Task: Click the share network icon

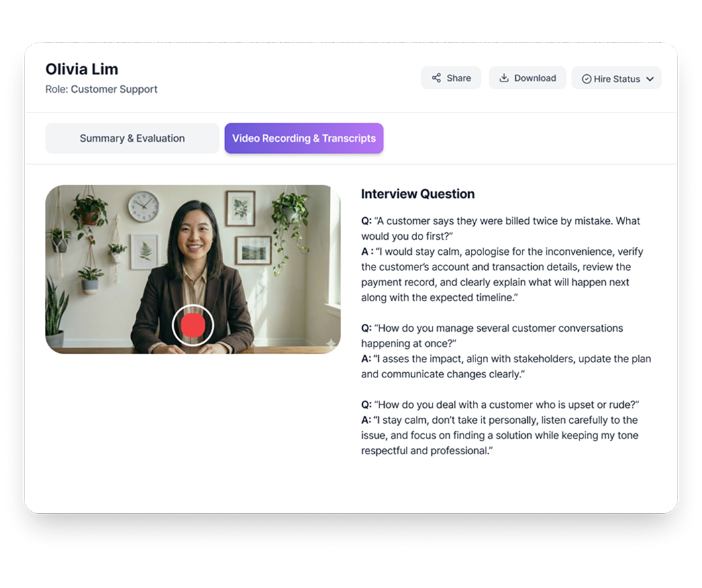Action: pos(436,78)
